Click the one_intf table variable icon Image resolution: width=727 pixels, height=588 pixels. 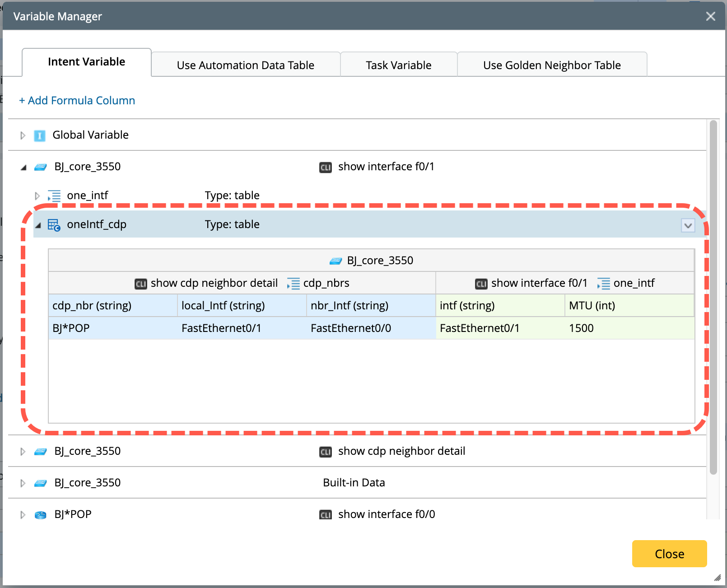tap(54, 196)
